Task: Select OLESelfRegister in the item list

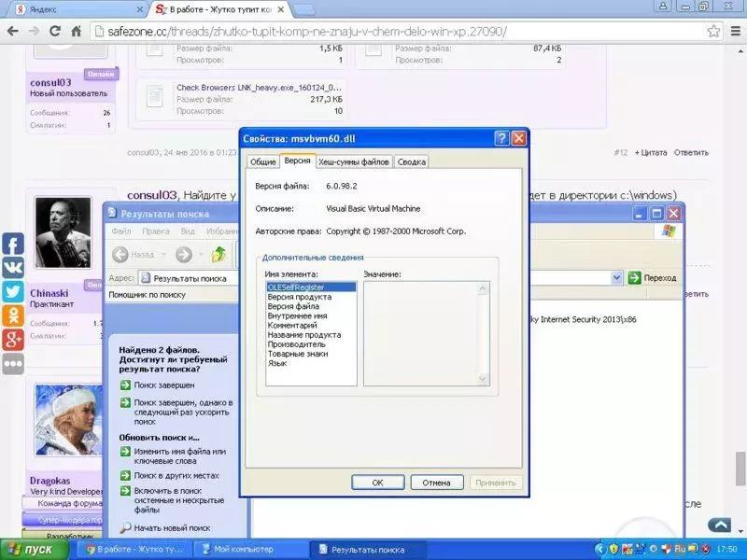Action: pos(311,287)
